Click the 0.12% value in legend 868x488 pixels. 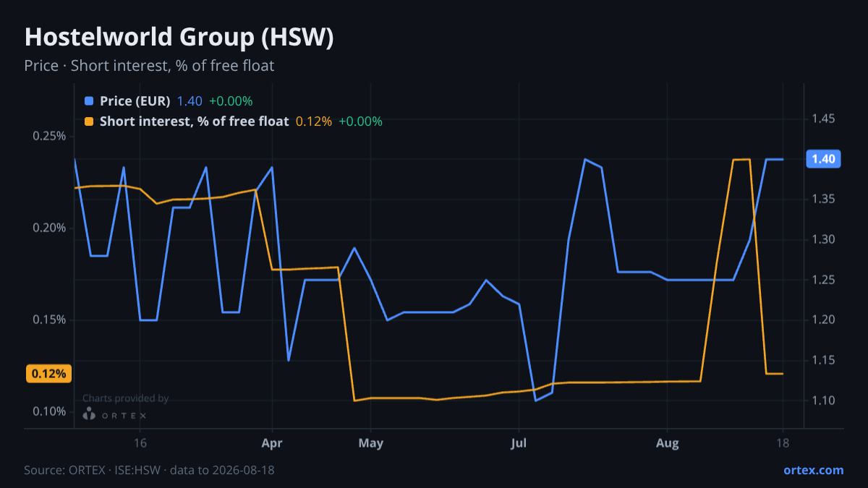(x=314, y=121)
